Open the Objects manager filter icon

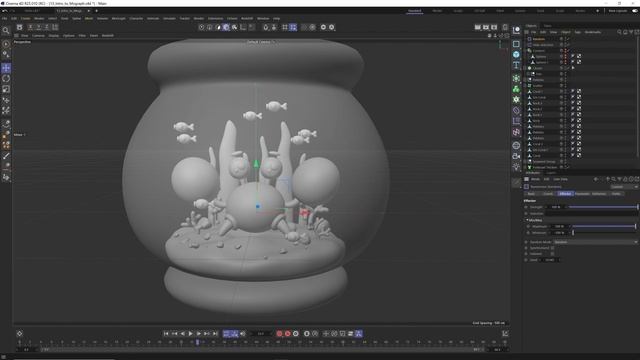(x=631, y=32)
